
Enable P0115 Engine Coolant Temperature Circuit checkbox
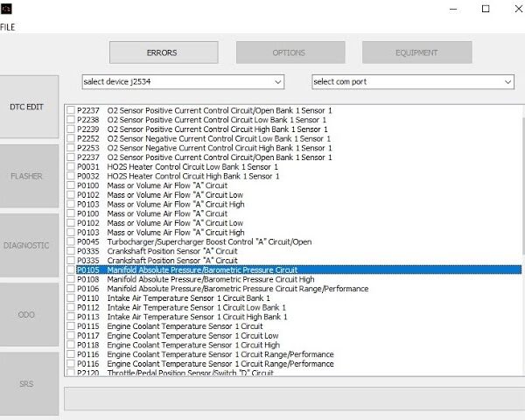pyautogui.click(x=71, y=325)
